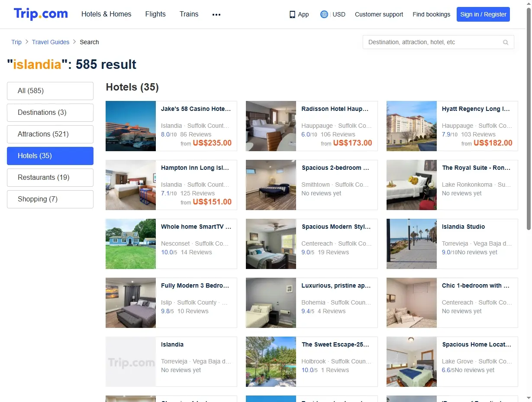Viewport: 532px width, 402px height.
Task: Click the globe language icon
Action: coord(324,14)
